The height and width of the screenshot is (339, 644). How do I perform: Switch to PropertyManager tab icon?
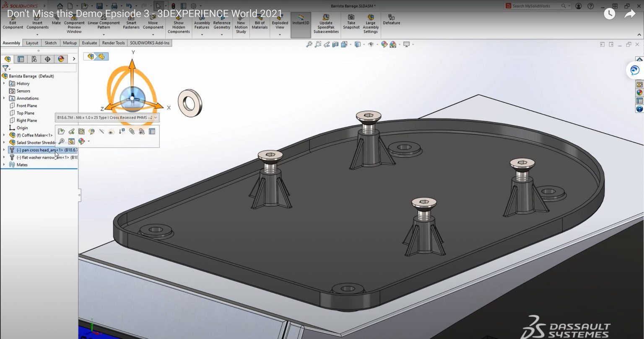click(21, 59)
